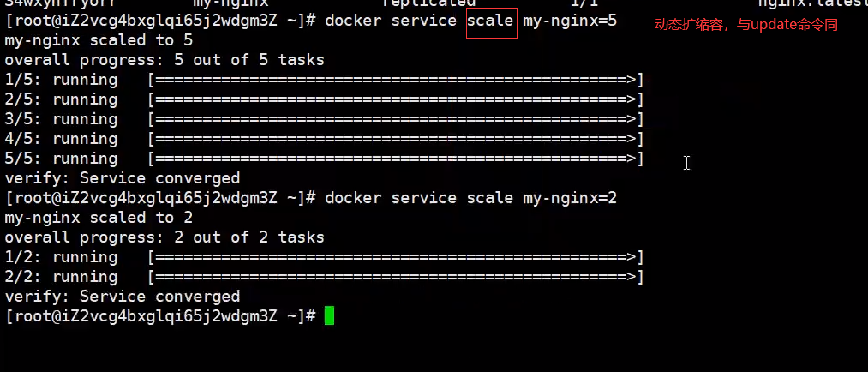Click the 'my-nginx scaled to 5' line
868x372 pixels.
point(99,40)
